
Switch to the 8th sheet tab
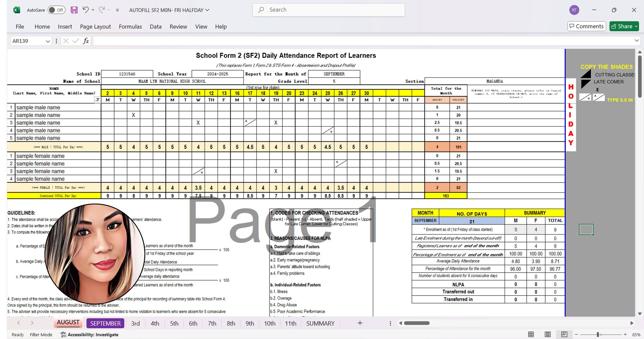tap(231, 323)
